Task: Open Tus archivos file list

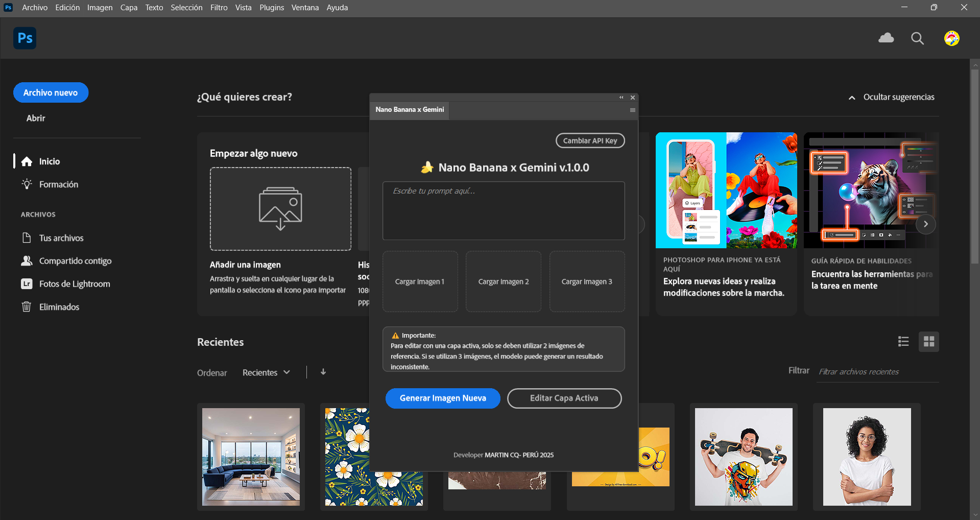Action: point(52,238)
